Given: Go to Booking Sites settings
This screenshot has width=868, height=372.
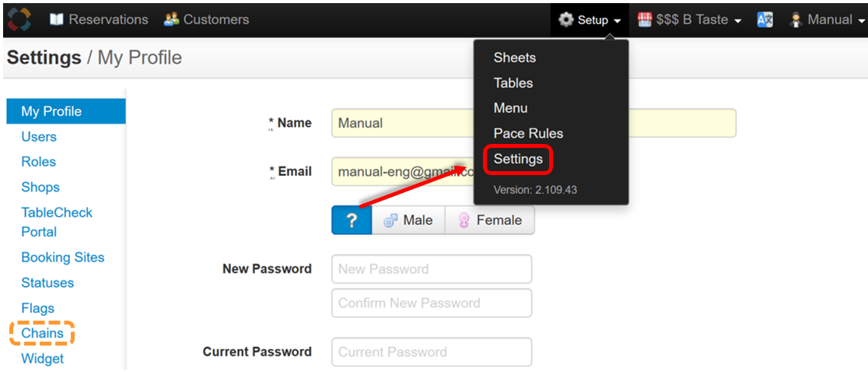Looking at the screenshot, I should tap(62, 258).
